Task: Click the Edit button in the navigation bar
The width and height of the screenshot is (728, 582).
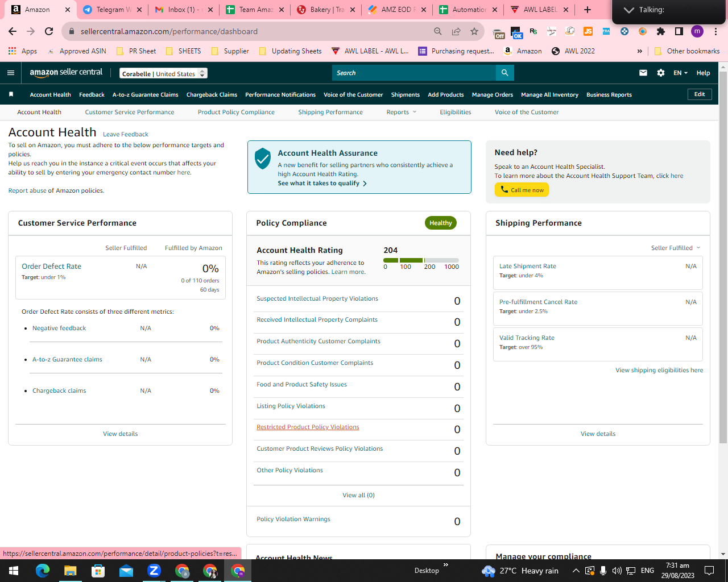Action: tap(700, 94)
